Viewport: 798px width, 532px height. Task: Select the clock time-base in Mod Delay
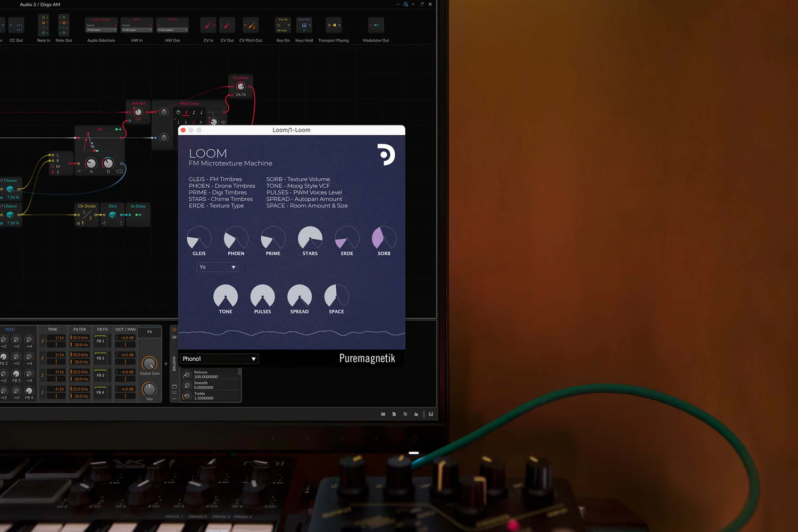point(178,112)
